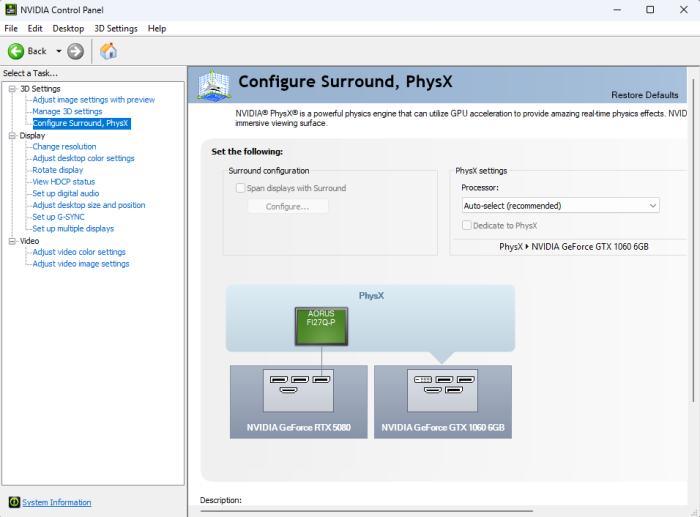700x517 pixels.
Task: Click the Home icon in toolbar
Action: 108,51
